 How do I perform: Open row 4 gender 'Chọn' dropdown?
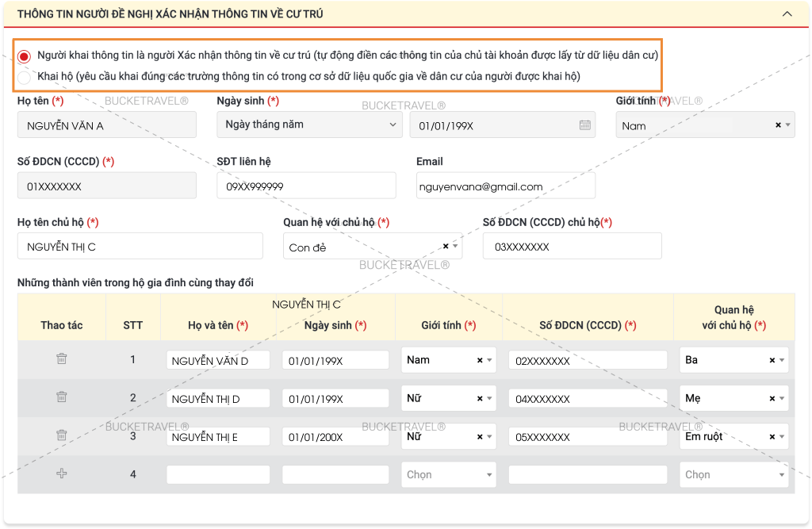coord(448,475)
